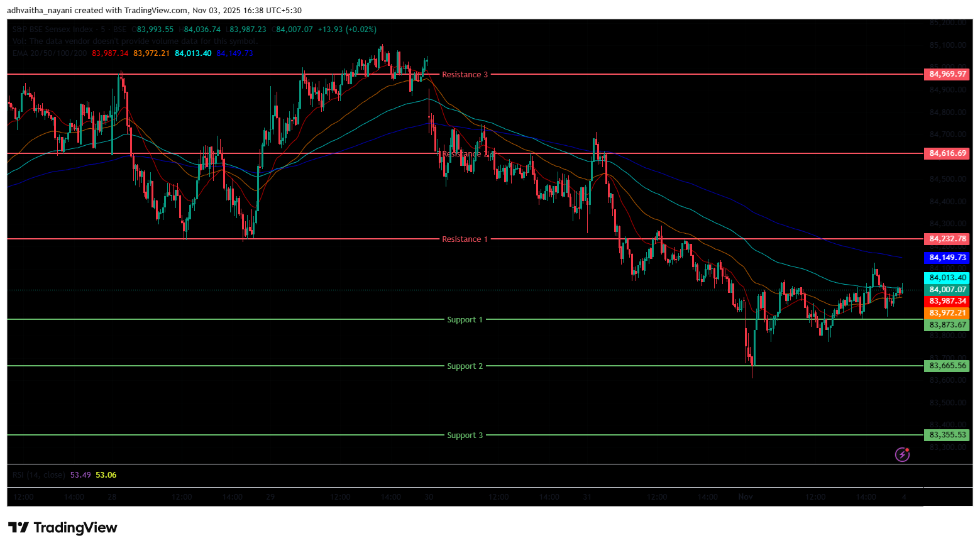Click the green 83,355.53 support price tag
This screenshot has height=548, width=980.
click(947, 435)
